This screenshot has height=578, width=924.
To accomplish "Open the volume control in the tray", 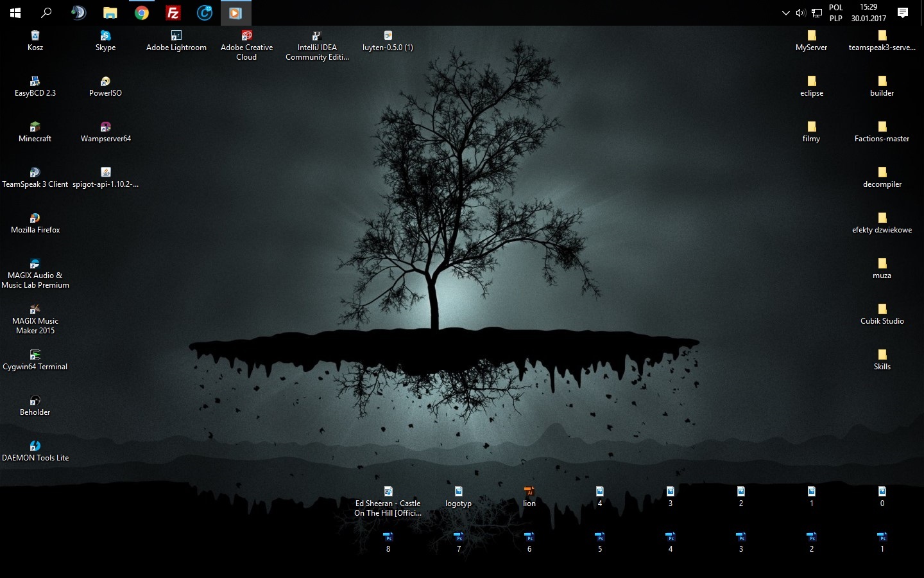I will [800, 13].
